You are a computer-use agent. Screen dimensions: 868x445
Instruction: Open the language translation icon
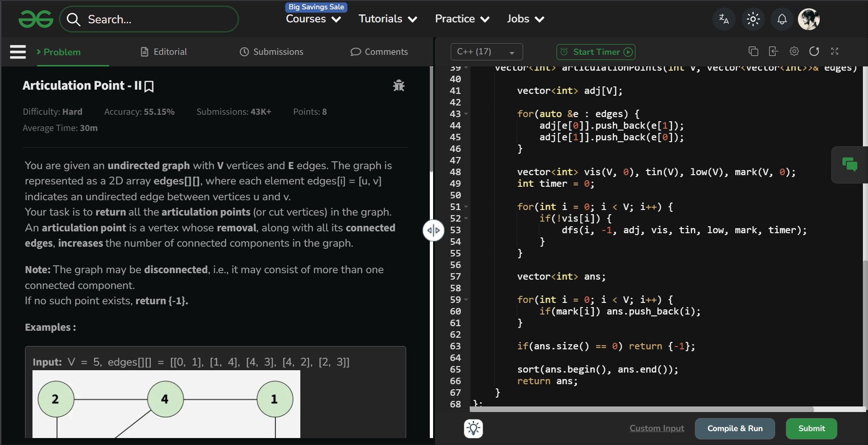click(x=724, y=19)
